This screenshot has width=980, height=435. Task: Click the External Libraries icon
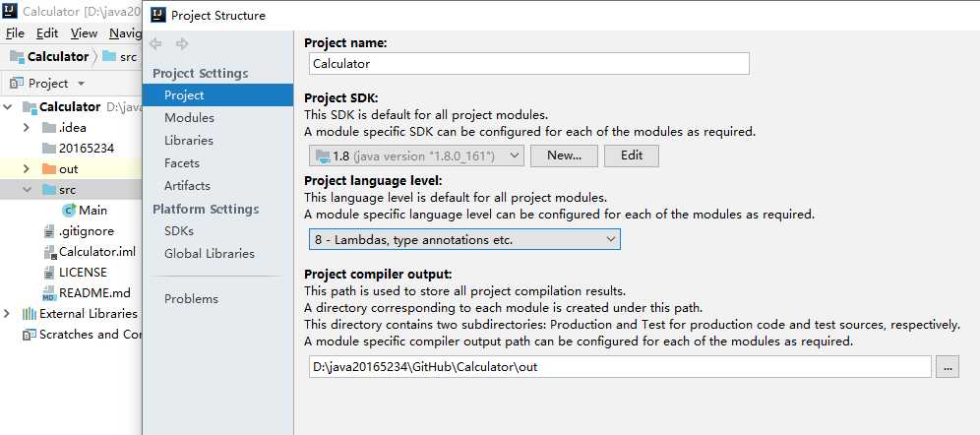click(30, 314)
